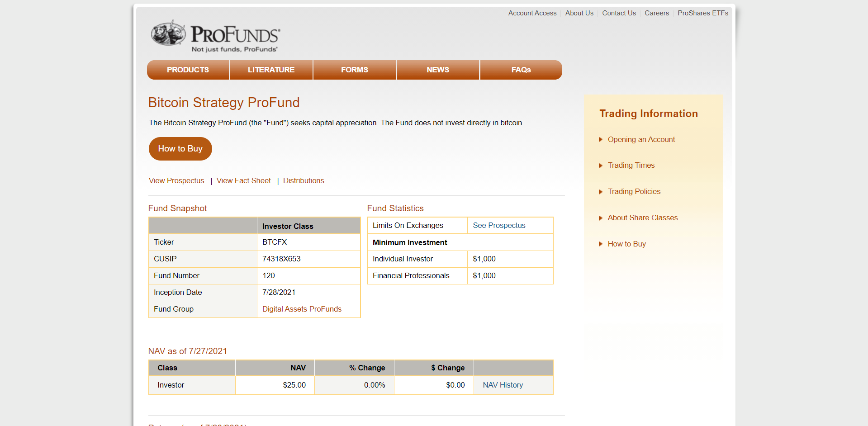Click the % Change value 0.00%

(375, 385)
